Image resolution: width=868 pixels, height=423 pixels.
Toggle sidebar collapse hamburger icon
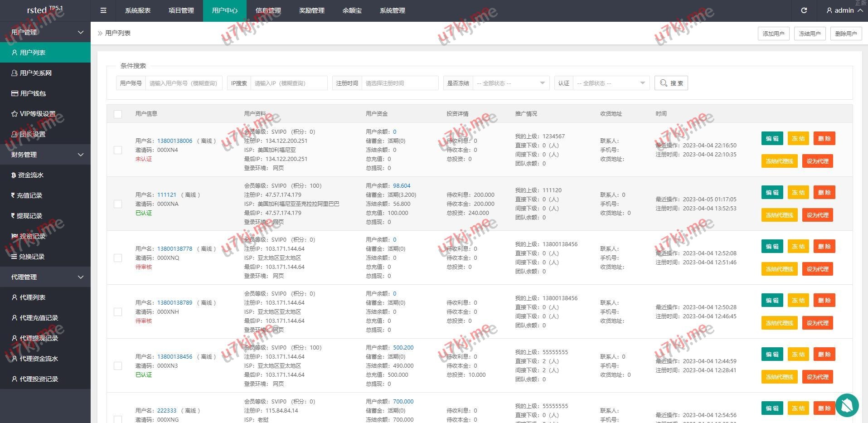coord(103,10)
